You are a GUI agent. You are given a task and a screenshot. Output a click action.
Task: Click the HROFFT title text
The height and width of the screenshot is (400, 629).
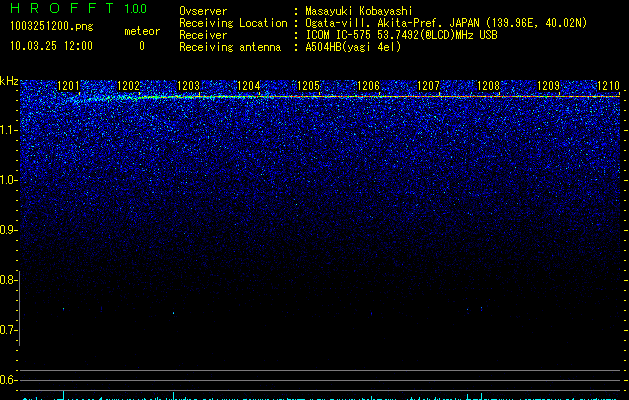pos(62,8)
